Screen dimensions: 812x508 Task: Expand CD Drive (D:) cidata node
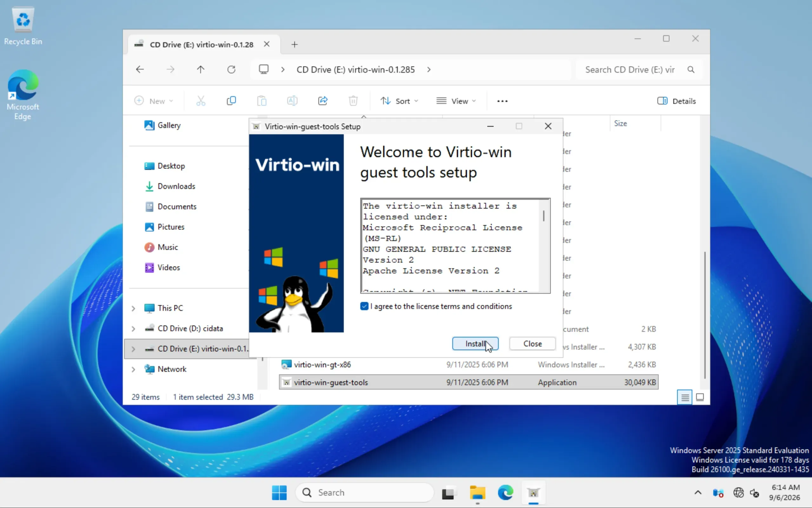133,329
